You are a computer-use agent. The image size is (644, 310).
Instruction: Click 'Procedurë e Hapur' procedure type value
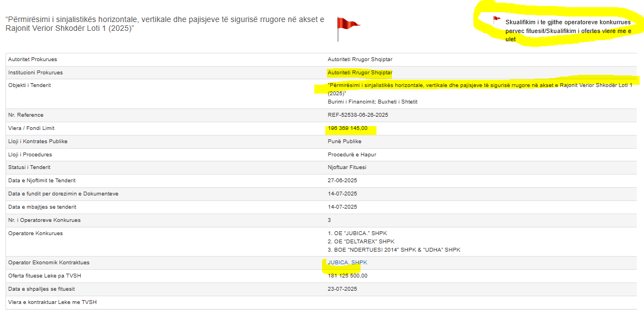click(352, 155)
